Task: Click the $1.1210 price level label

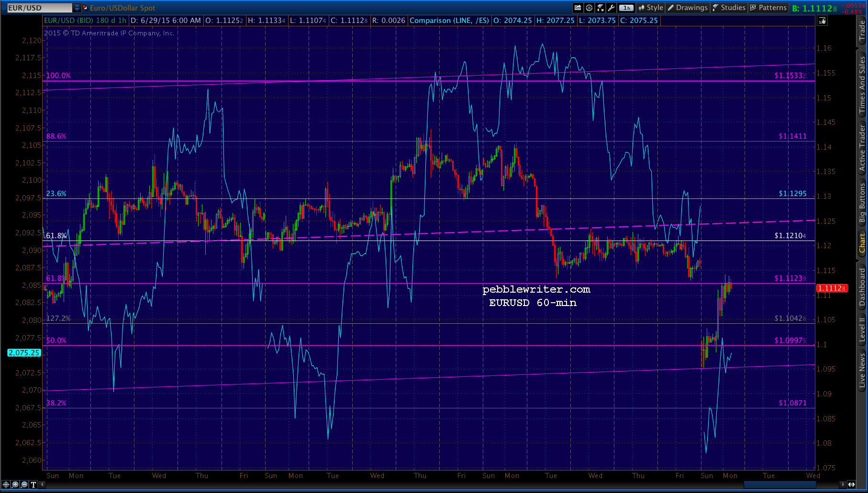Action: [790, 236]
